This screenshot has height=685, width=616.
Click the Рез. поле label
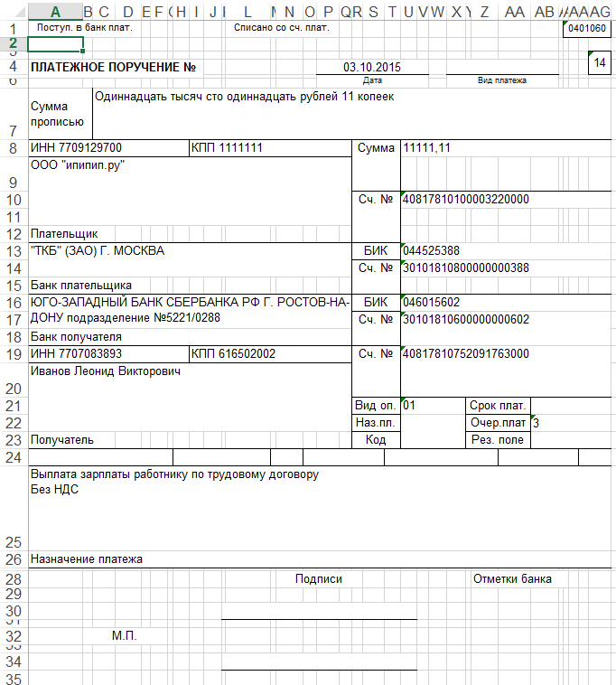[498, 440]
